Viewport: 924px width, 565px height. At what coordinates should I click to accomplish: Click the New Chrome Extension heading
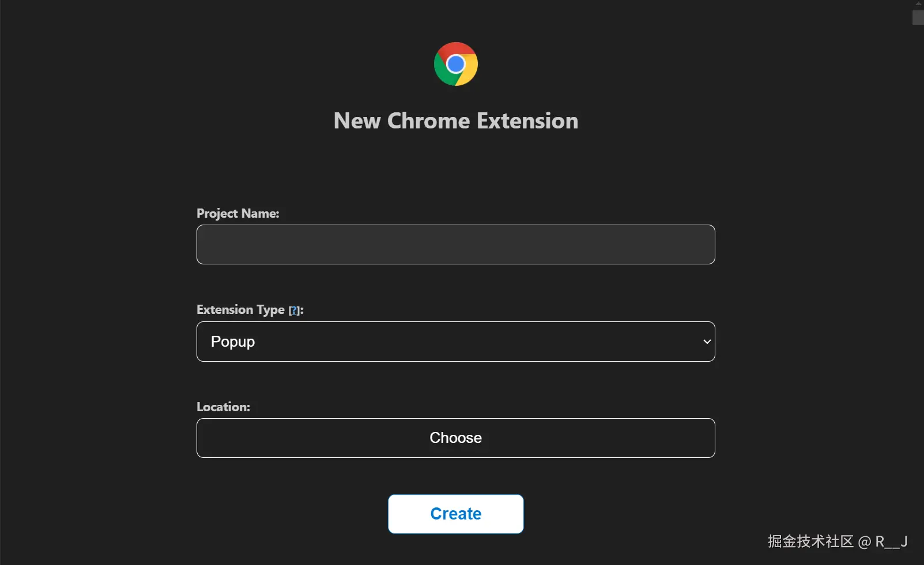click(455, 121)
